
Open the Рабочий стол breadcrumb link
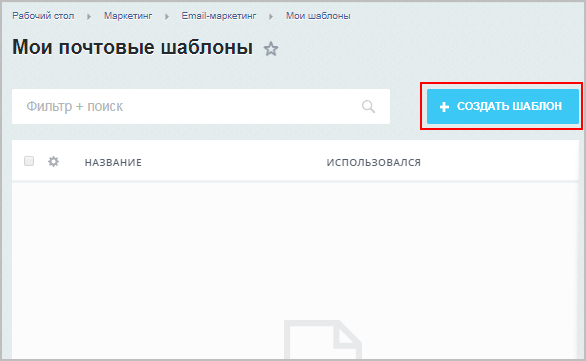point(43,16)
